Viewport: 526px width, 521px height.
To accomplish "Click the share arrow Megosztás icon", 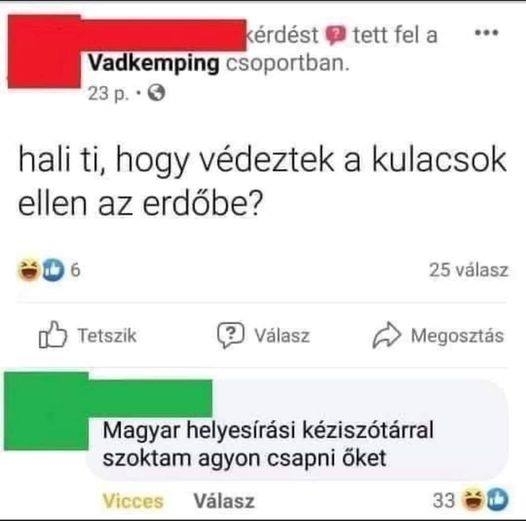I will (386, 334).
